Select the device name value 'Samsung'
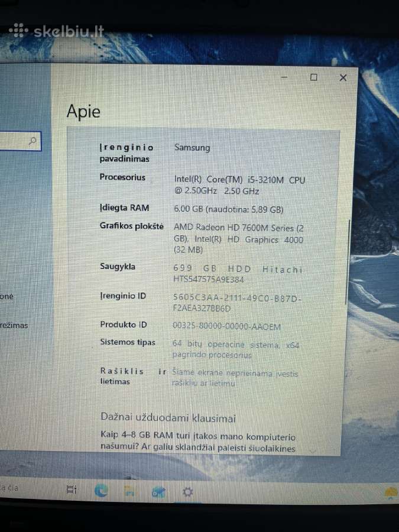 click(192, 148)
